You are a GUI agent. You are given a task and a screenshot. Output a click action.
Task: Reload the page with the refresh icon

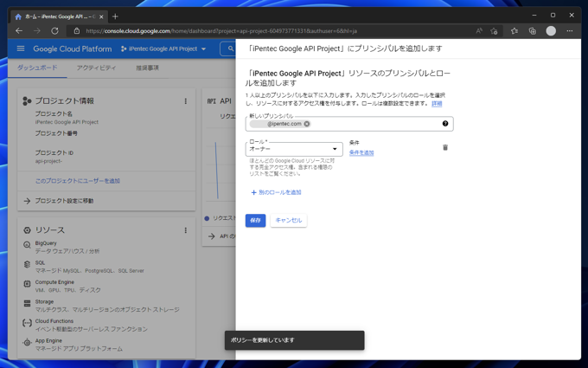[x=54, y=31]
